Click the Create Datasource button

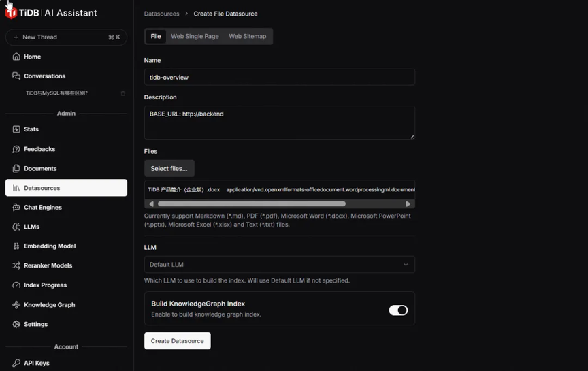pos(178,340)
